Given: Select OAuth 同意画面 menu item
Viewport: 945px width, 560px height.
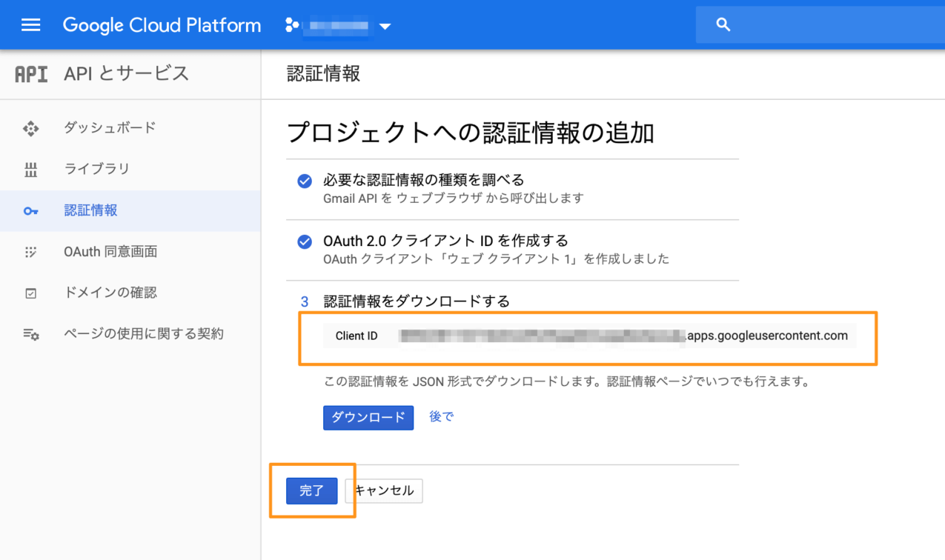Looking at the screenshot, I should point(110,252).
